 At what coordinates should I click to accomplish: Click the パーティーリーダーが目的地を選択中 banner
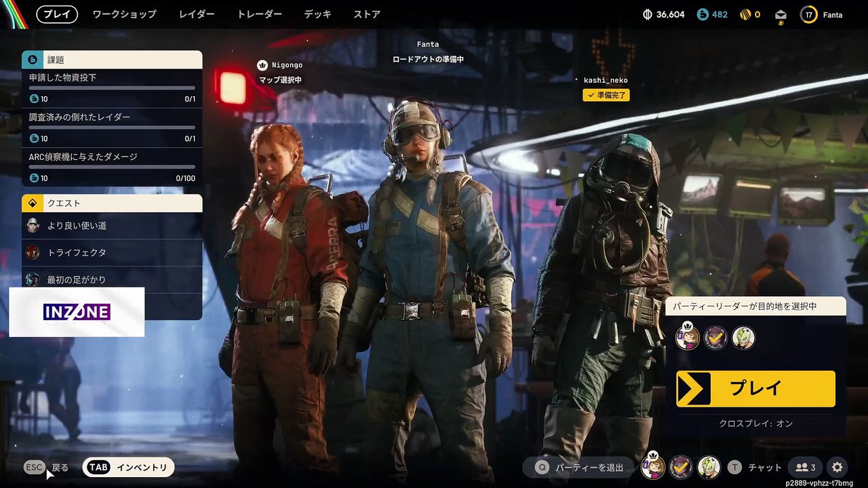click(755, 306)
